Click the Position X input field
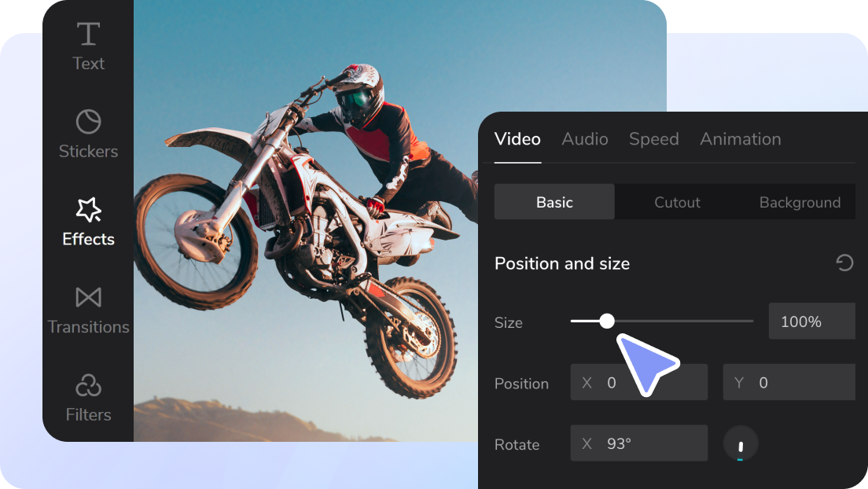Screen dimensions: 868x489 pyautogui.click(x=639, y=382)
